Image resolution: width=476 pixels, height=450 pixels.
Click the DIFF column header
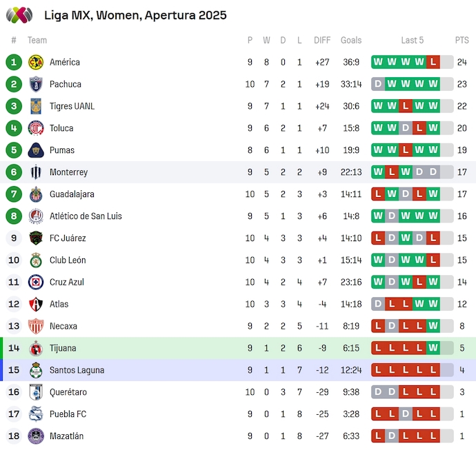pyautogui.click(x=322, y=40)
